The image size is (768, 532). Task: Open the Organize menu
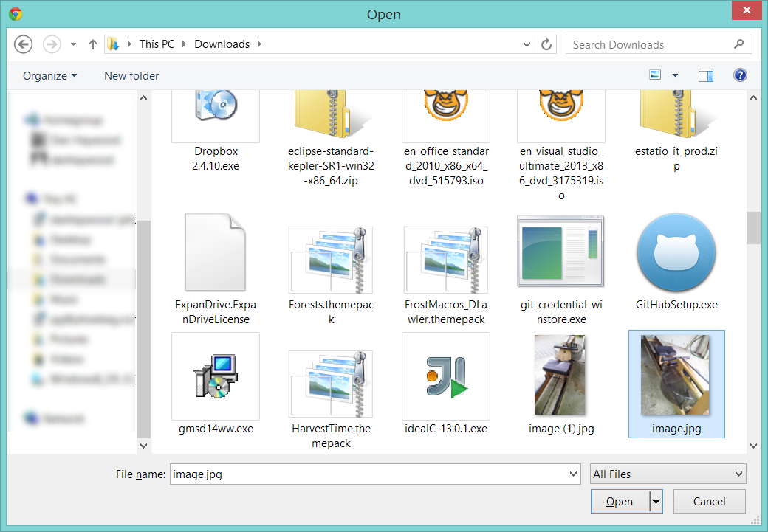49,75
